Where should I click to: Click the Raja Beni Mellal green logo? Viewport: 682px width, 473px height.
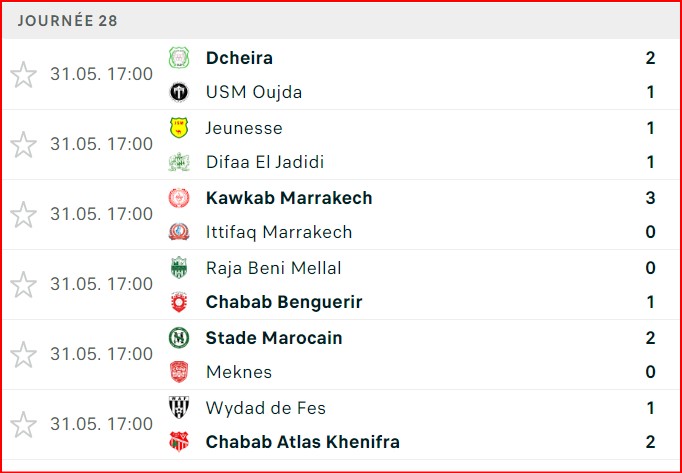(179, 268)
